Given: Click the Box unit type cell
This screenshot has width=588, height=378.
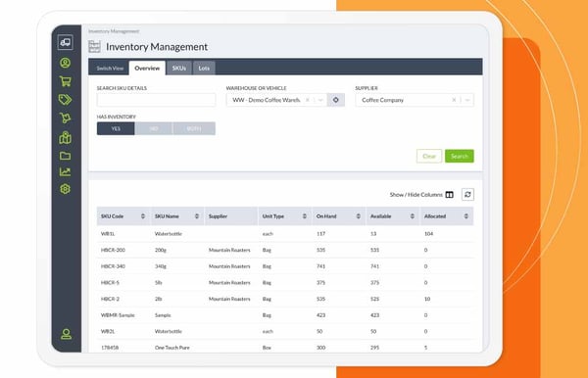Looking at the screenshot, I should click(x=267, y=348).
